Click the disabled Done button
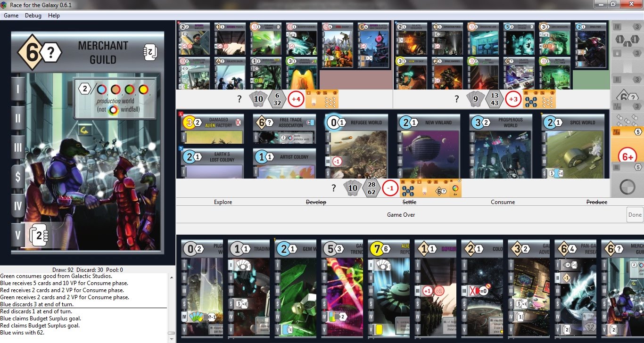644x343 pixels. coord(635,215)
